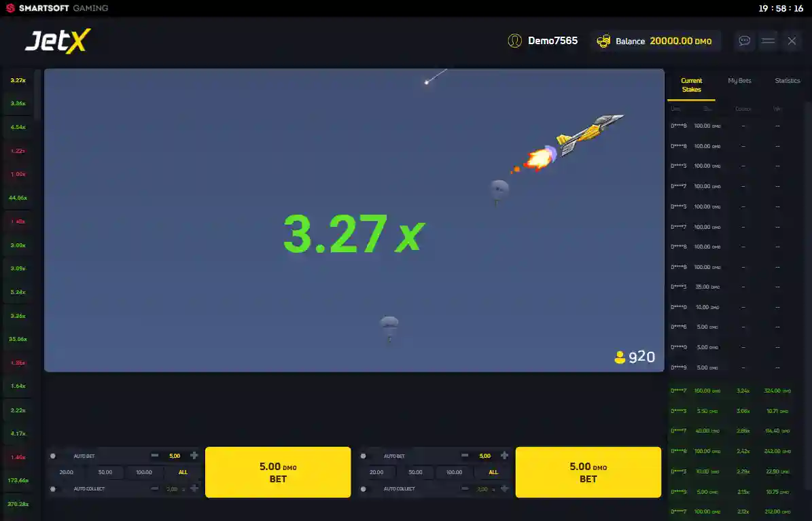Screen dimensions: 812x521
Task: Select the ALL quick bet on left panel
Action: [182, 472]
